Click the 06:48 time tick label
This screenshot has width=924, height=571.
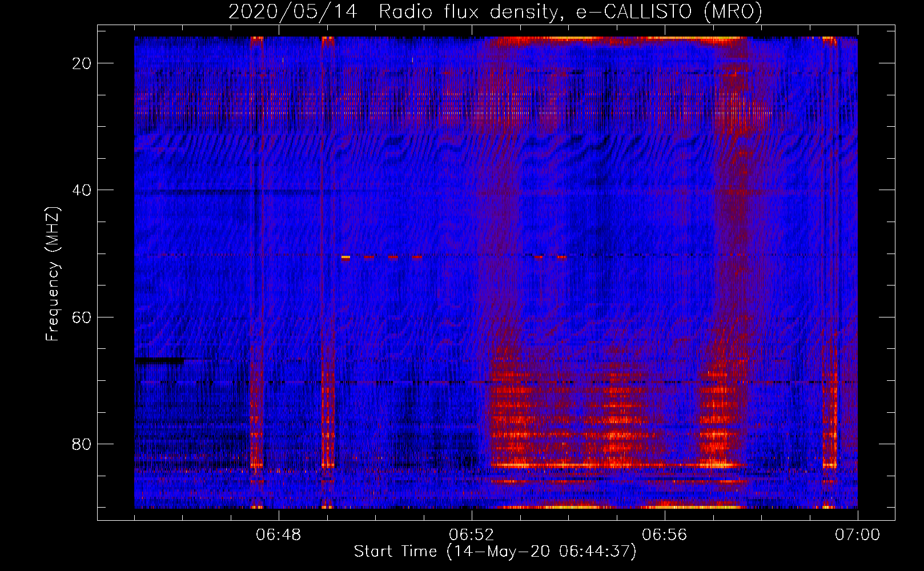point(279,535)
